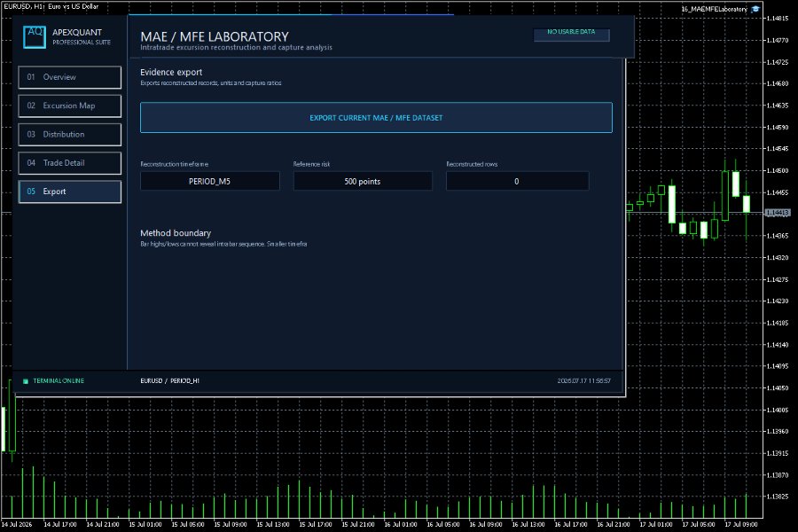798x532 pixels.
Task: Click the ApexQuant AQ logo icon
Action: click(35, 37)
